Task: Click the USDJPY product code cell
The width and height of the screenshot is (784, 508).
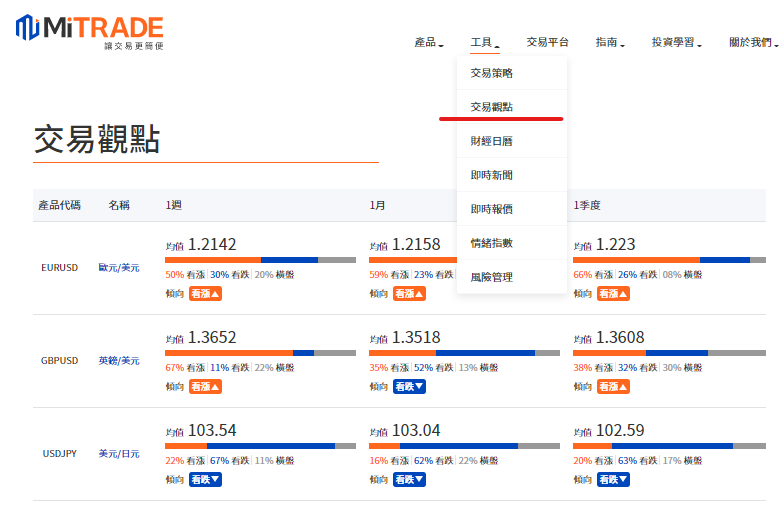Action: (x=60, y=453)
